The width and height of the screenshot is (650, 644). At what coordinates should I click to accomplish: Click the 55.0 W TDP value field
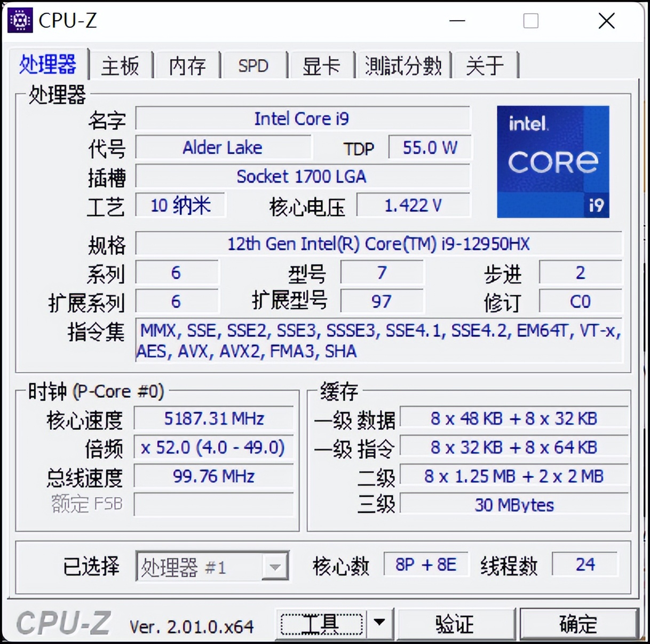point(430,147)
